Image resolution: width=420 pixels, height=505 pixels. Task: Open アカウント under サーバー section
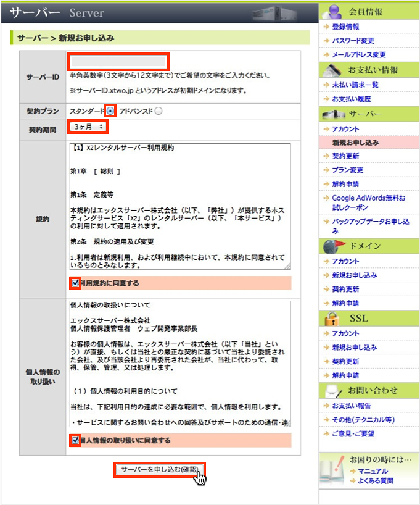click(x=345, y=129)
